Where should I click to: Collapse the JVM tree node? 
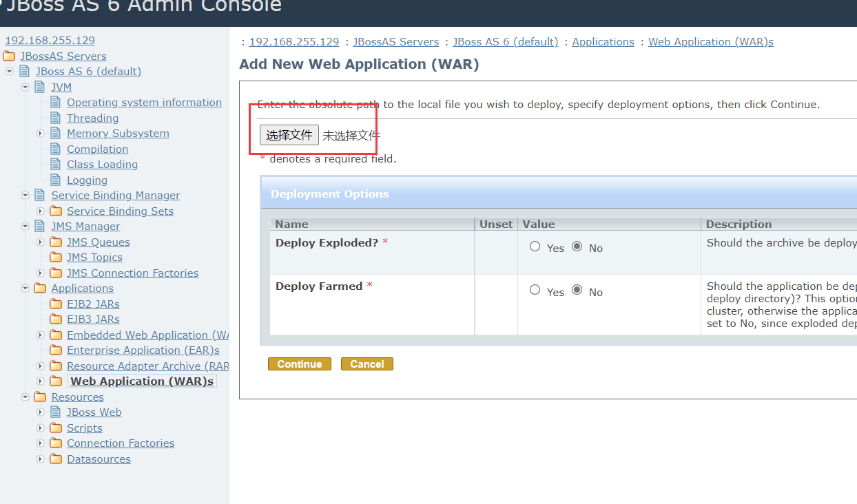click(25, 87)
